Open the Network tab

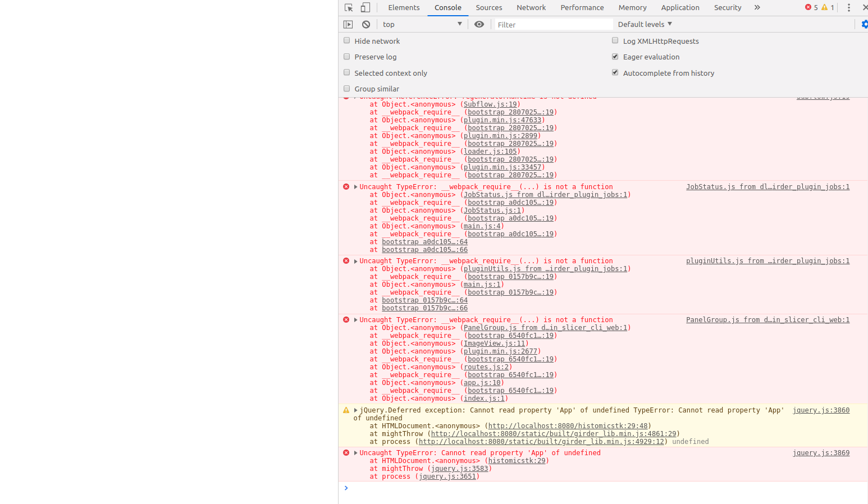(x=531, y=7)
